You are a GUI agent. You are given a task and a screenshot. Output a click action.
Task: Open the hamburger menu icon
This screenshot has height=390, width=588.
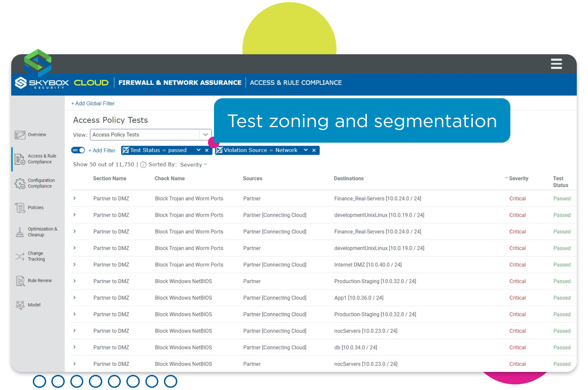[556, 64]
